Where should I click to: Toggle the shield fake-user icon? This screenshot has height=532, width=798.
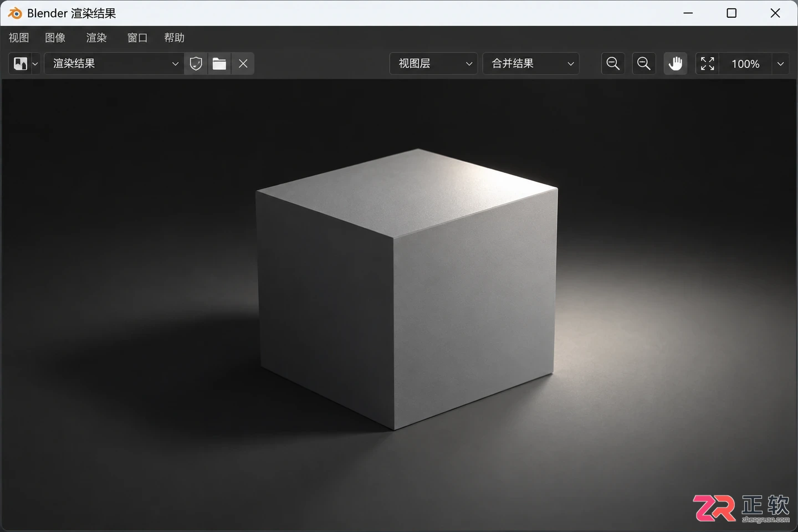point(196,64)
